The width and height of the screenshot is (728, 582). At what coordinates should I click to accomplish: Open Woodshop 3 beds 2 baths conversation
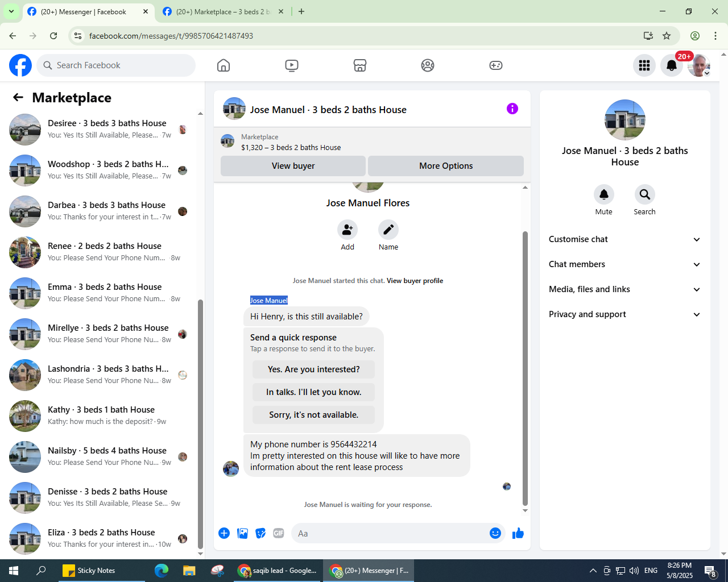pyautogui.click(x=100, y=171)
